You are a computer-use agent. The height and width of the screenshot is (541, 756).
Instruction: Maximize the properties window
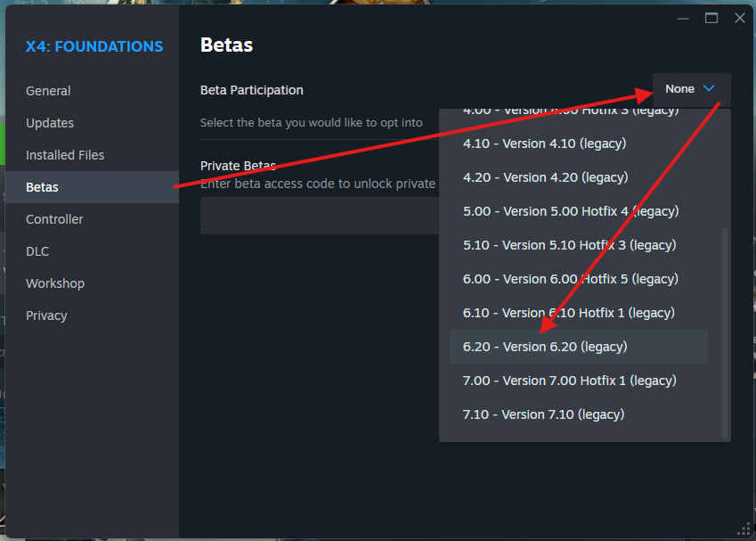tap(711, 18)
